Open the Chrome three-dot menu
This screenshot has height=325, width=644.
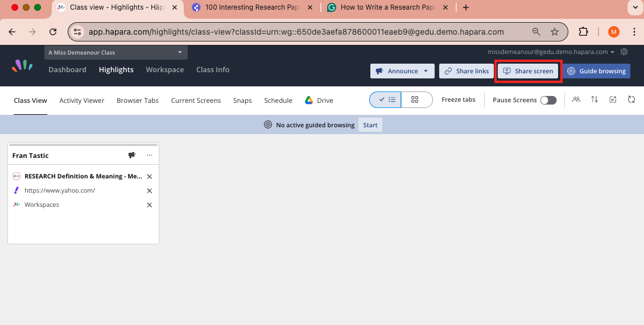(635, 32)
